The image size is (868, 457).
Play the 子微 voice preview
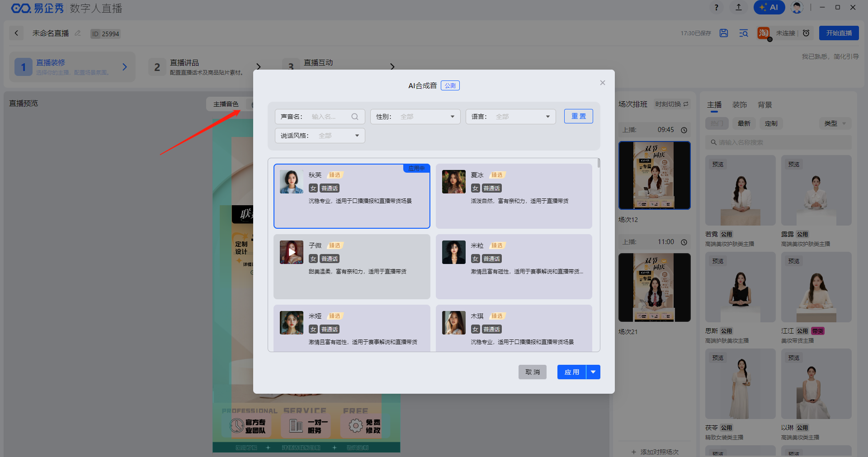click(292, 252)
